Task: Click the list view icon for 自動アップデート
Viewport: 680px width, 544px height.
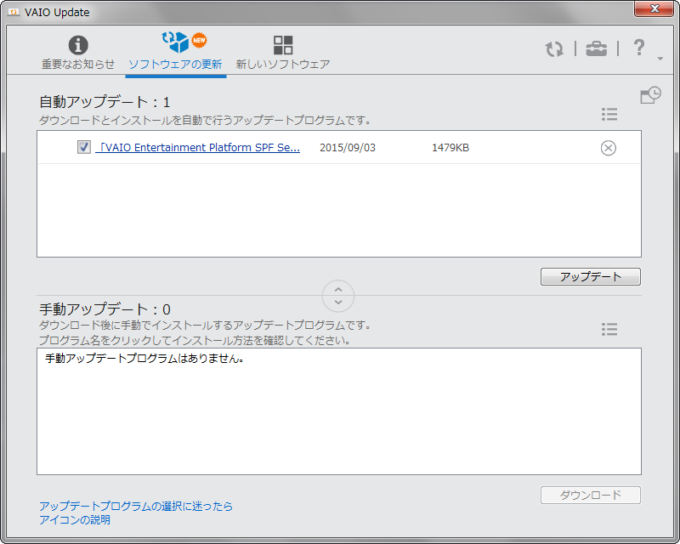Action: 609,115
